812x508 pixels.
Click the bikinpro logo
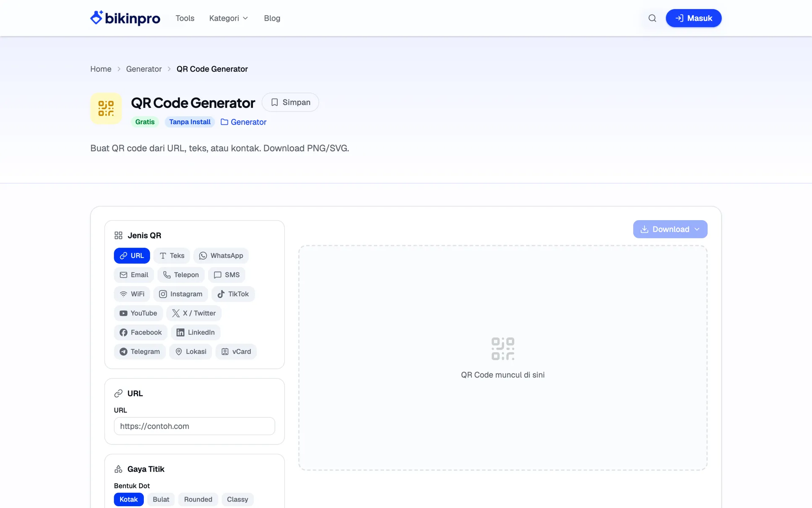[x=125, y=18]
